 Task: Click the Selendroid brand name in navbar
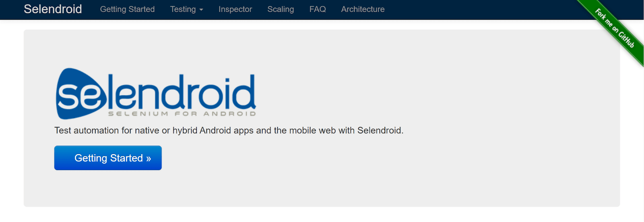53,9
